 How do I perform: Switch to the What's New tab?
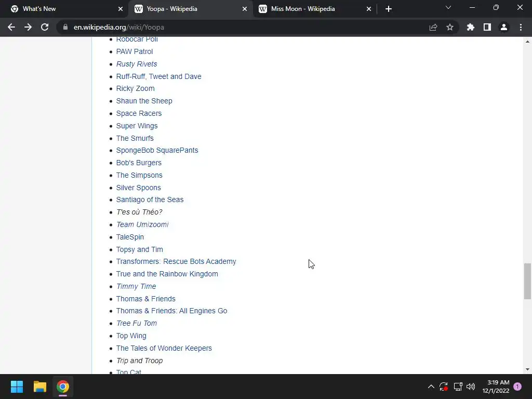tap(64, 9)
